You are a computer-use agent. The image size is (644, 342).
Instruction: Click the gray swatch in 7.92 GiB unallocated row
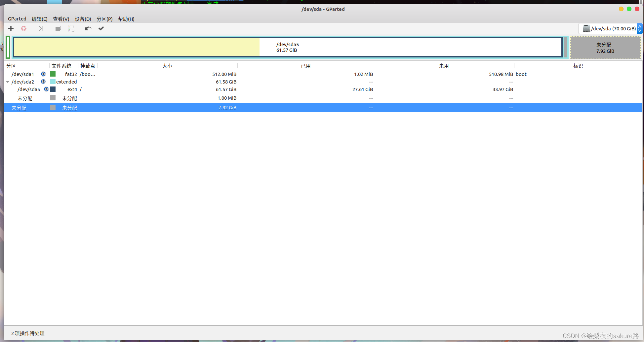point(53,107)
